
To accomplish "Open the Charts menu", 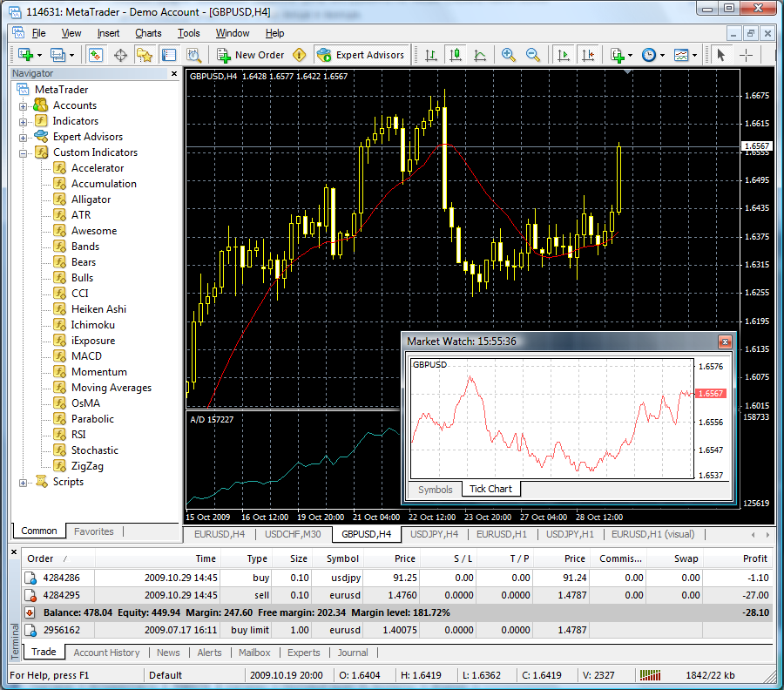I will click(x=148, y=33).
